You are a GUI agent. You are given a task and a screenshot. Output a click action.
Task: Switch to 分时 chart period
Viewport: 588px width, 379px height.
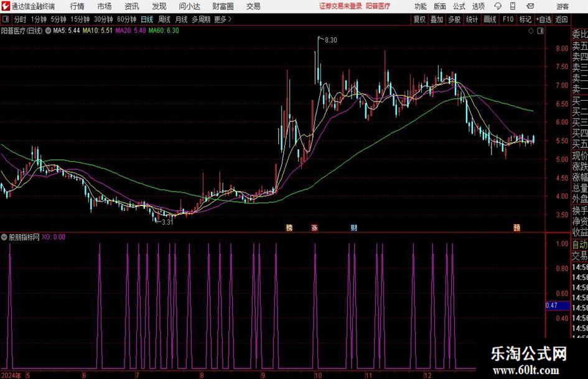[20, 19]
